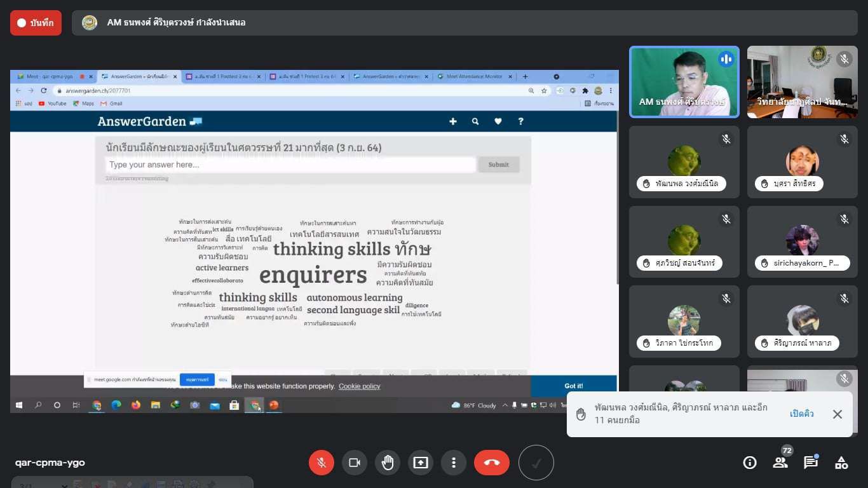Open the meeting details info icon
868x488 pixels.
pos(750,463)
